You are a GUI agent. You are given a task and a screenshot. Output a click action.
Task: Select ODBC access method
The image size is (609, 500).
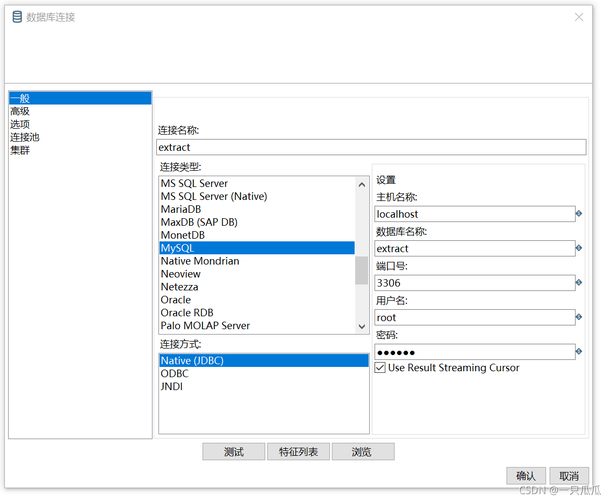(x=264, y=373)
